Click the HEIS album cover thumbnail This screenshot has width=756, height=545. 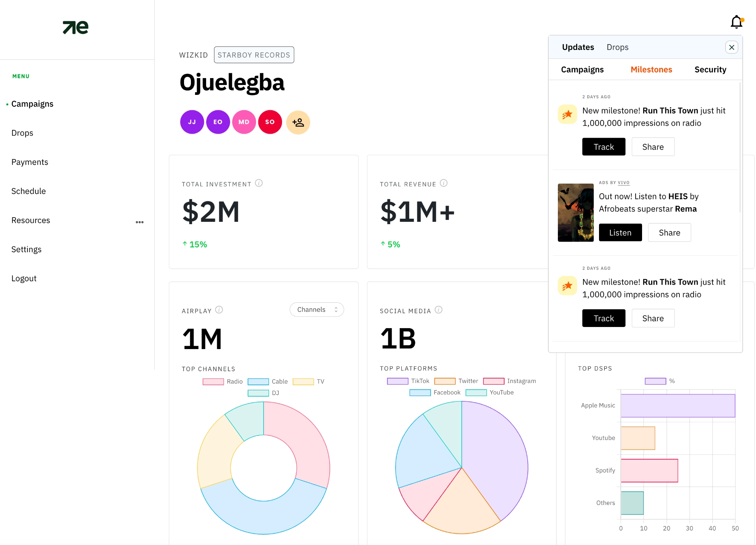(x=575, y=213)
